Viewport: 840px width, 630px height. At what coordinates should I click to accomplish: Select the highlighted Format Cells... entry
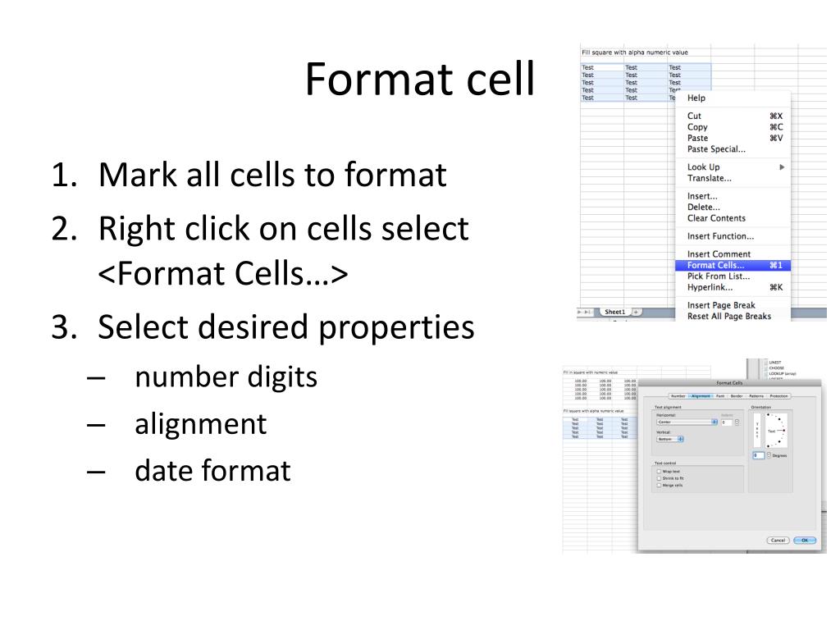click(732, 265)
